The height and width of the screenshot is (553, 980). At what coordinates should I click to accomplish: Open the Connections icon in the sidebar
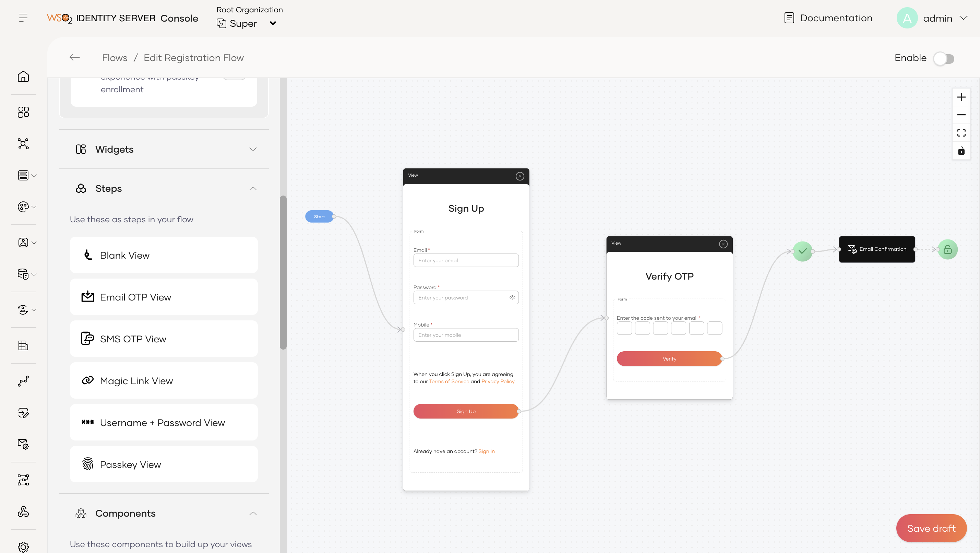click(23, 143)
